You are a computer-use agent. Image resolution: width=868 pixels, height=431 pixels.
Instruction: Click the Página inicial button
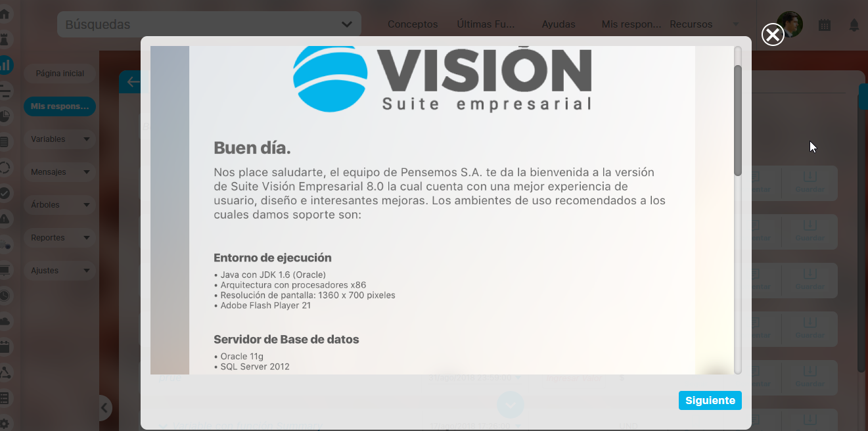(60, 74)
